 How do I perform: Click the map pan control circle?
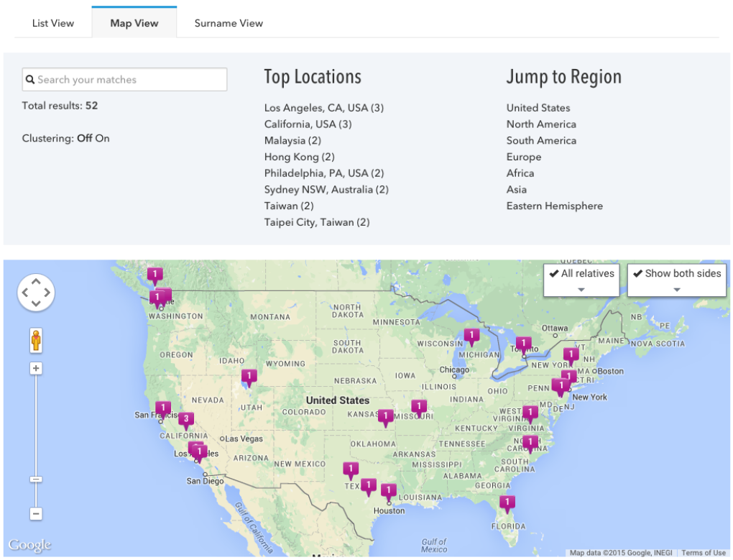point(36,293)
